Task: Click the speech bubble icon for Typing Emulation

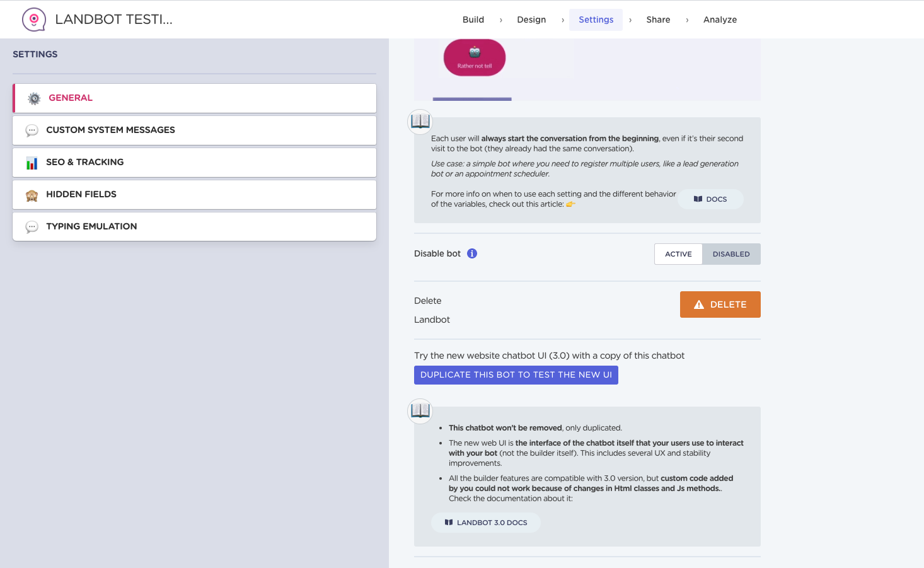Action: click(x=32, y=227)
